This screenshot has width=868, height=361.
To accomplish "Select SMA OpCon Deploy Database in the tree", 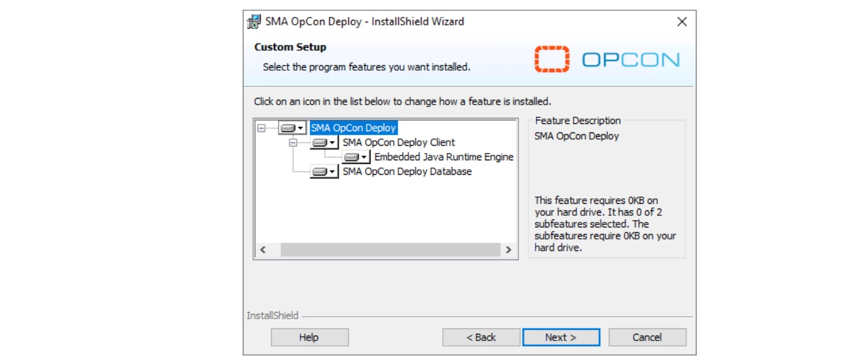I will pyautogui.click(x=407, y=172).
